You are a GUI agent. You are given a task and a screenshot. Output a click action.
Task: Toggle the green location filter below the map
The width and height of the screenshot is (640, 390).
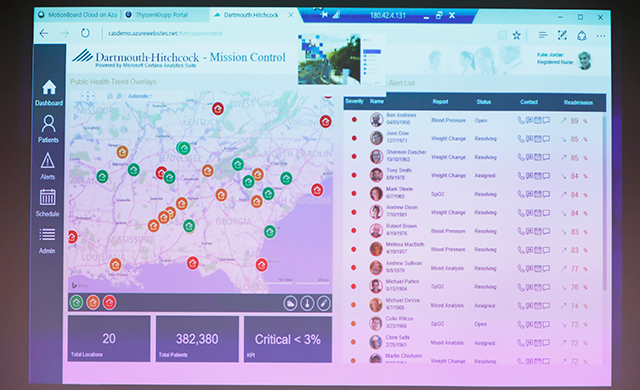[76, 302]
